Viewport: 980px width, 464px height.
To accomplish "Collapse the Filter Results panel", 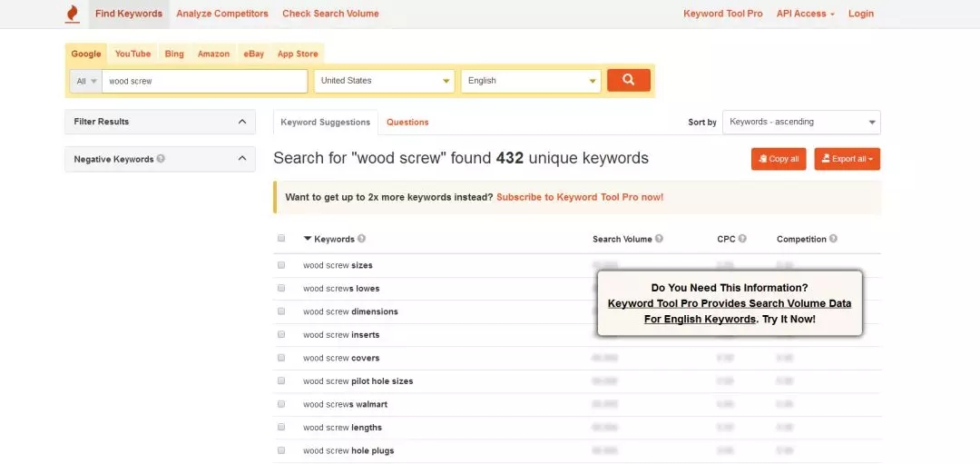I will coord(241,122).
